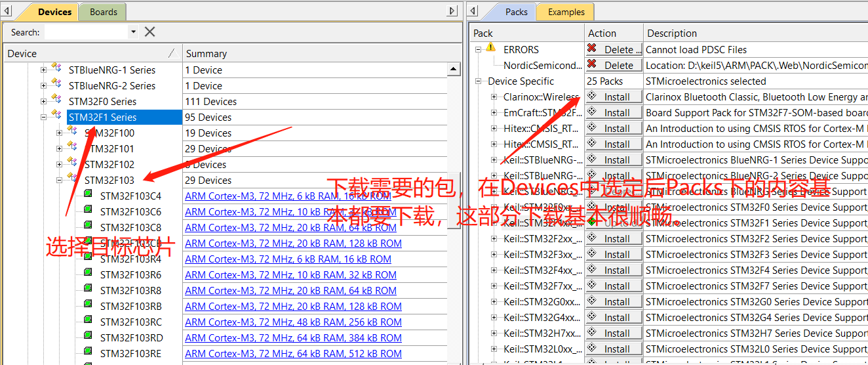Click the STM32F103RB chip icon

(88, 305)
